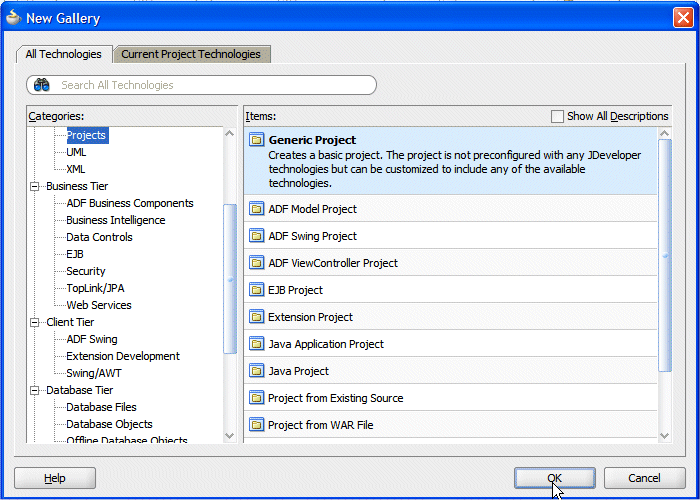Viewport: 700px width, 500px height.
Task: Collapse the Client Tier tree node
Action: tap(35, 322)
